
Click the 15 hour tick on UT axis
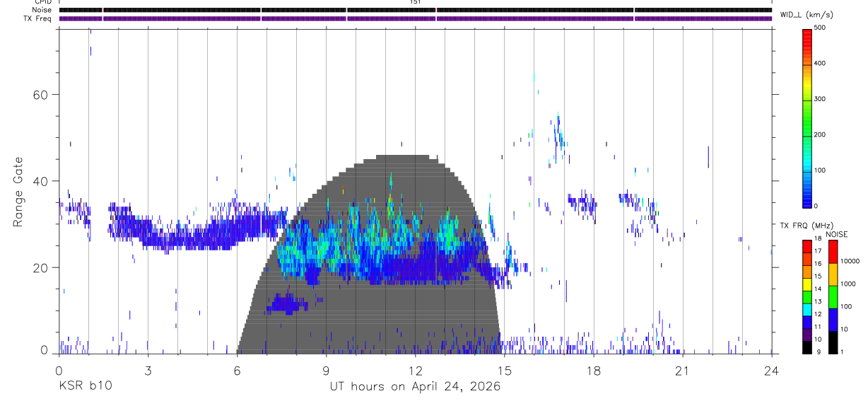point(505,370)
